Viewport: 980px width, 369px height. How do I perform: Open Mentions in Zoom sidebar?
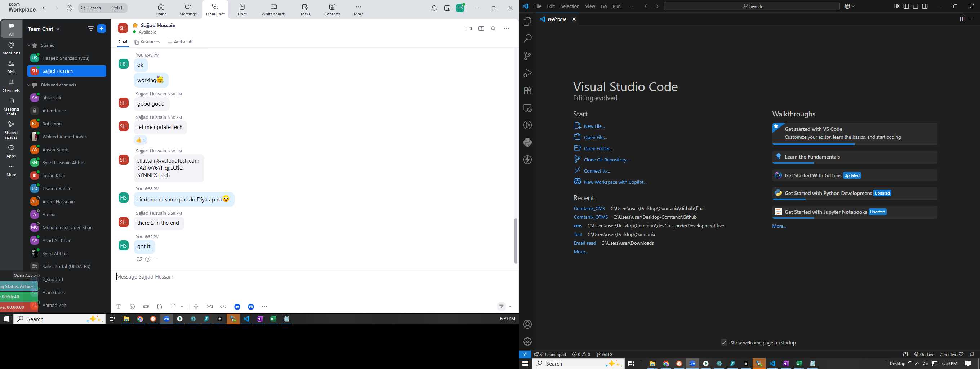click(12, 48)
